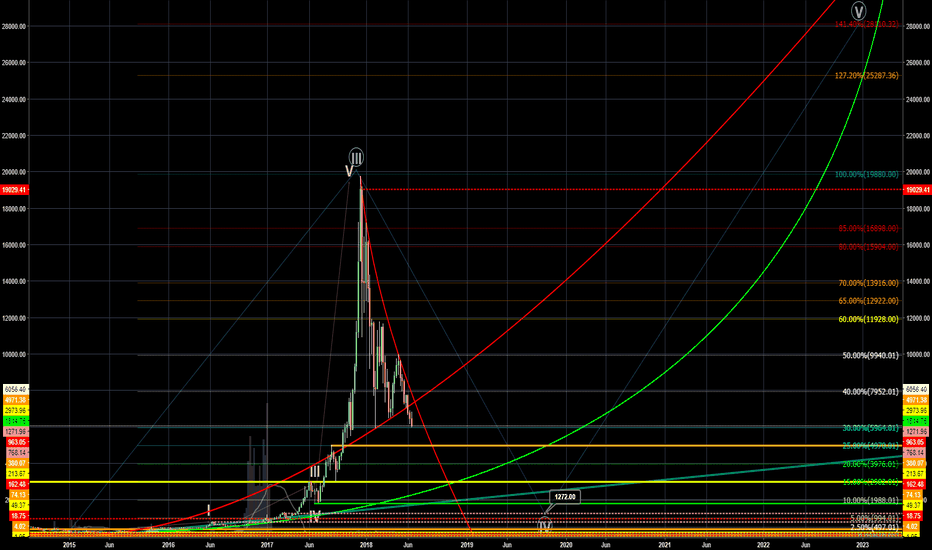Click the 2021 label on the time axis
The image size is (932, 550).
tap(665, 544)
